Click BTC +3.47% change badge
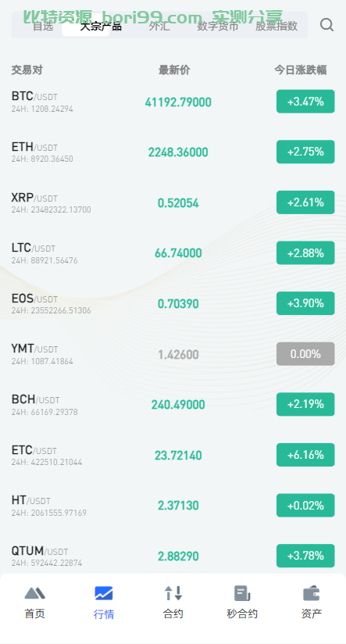346x644 pixels. click(x=305, y=102)
